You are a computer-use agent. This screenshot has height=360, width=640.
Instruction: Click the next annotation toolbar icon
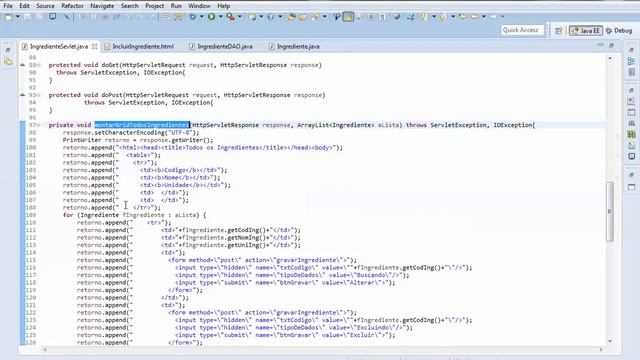click(424, 17)
